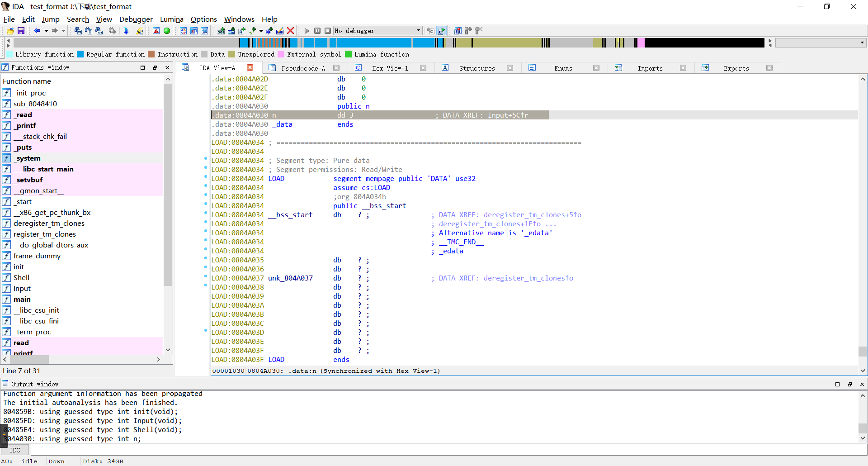This screenshot has height=466, width=868.
Task: Click the green circle toolbar icon
Action: pyautogui.click(x=167, y=31)
